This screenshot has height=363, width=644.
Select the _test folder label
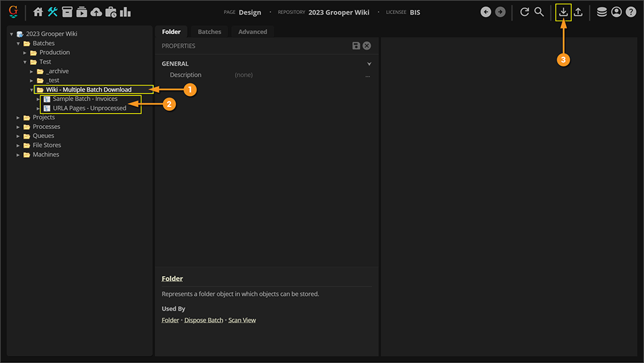53,80
